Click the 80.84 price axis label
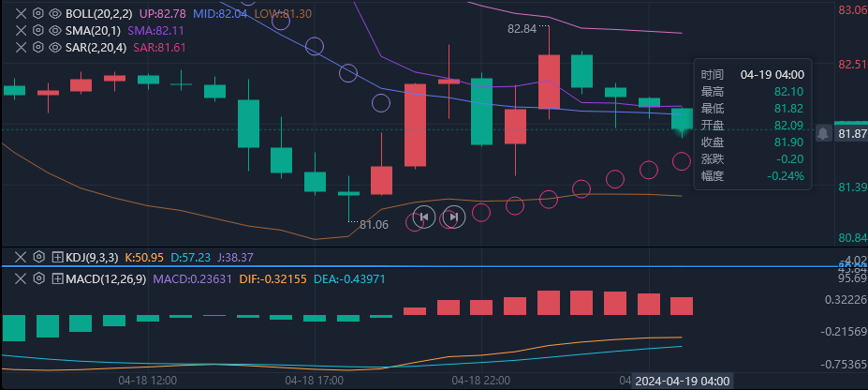This screenshot has width=868, height=390. pos(853,238)
